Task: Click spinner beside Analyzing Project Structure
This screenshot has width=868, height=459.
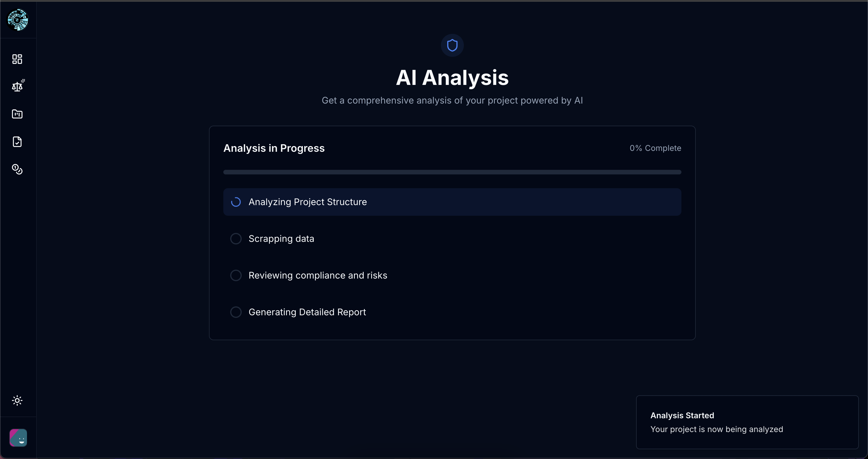Action: pyautogui.click(x=236, y=202)
